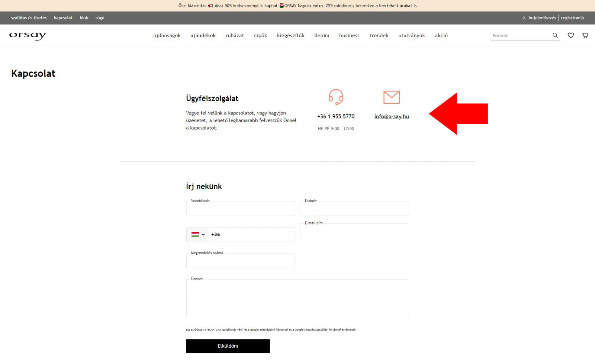Viewport: 595px width, 364px height.
Task: Go to szállítás és fizetés page
Action: [x=29, y=18]
